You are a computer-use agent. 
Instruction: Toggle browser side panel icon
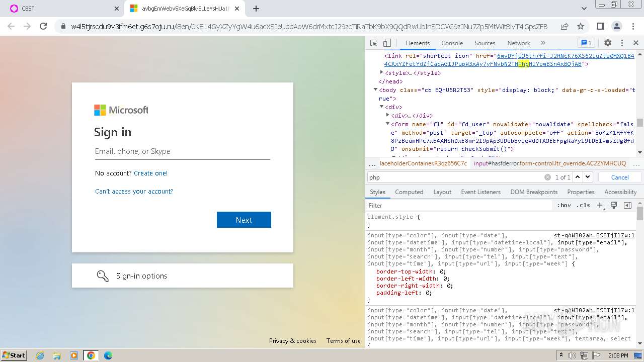600,26
